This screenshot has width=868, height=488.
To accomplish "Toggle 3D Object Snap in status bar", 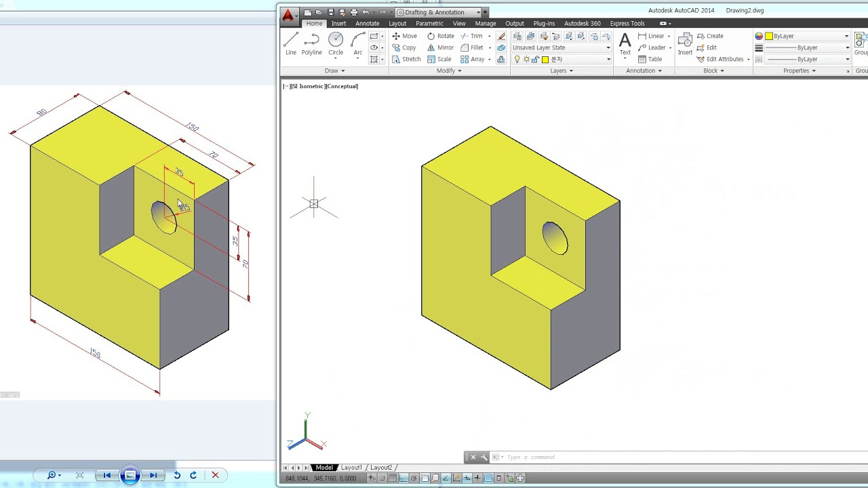I will (435, 478).
